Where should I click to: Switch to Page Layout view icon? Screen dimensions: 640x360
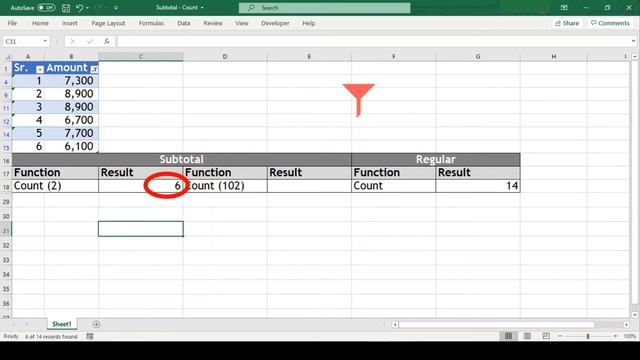[x=527, y=336]
